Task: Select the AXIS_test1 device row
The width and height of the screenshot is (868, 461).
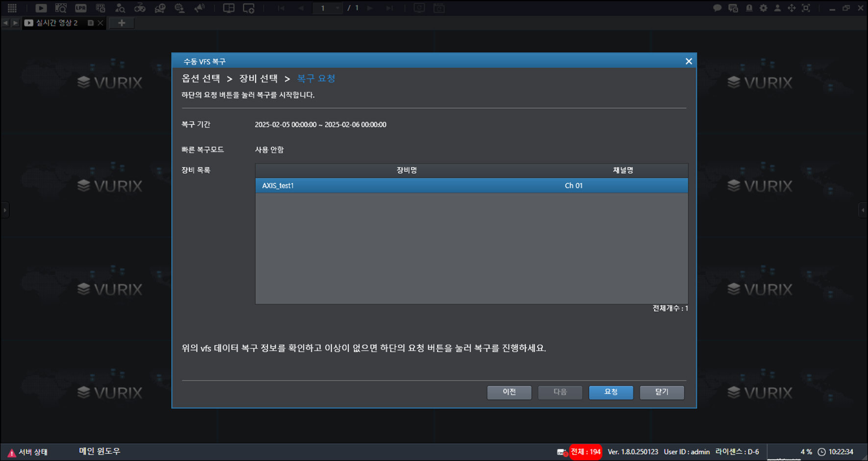Action: tap(471, 186)
